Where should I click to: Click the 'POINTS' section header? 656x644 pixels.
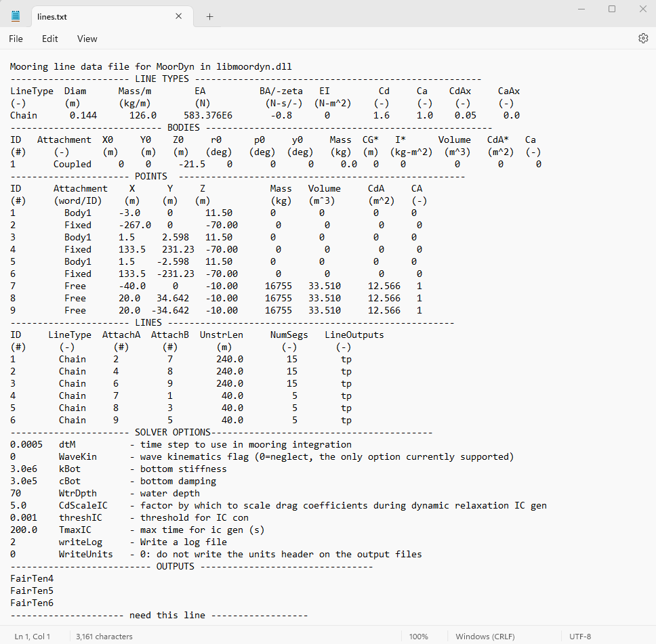point(151,177)
